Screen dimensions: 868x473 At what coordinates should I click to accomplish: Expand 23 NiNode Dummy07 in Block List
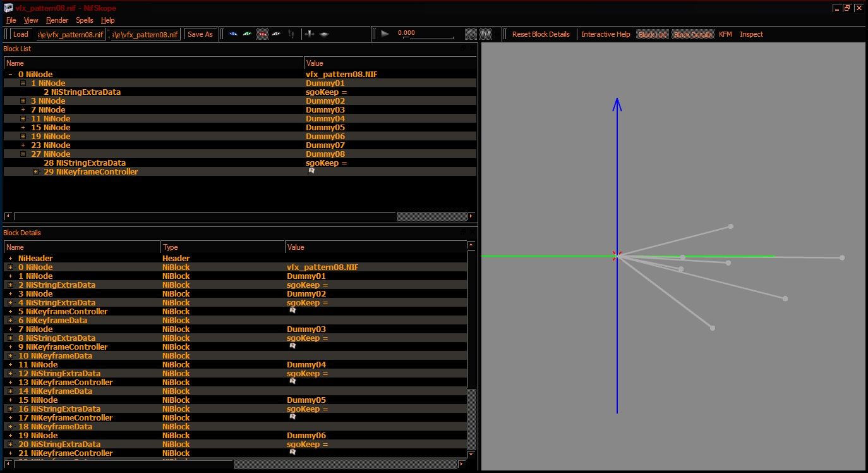click(23, 145)
